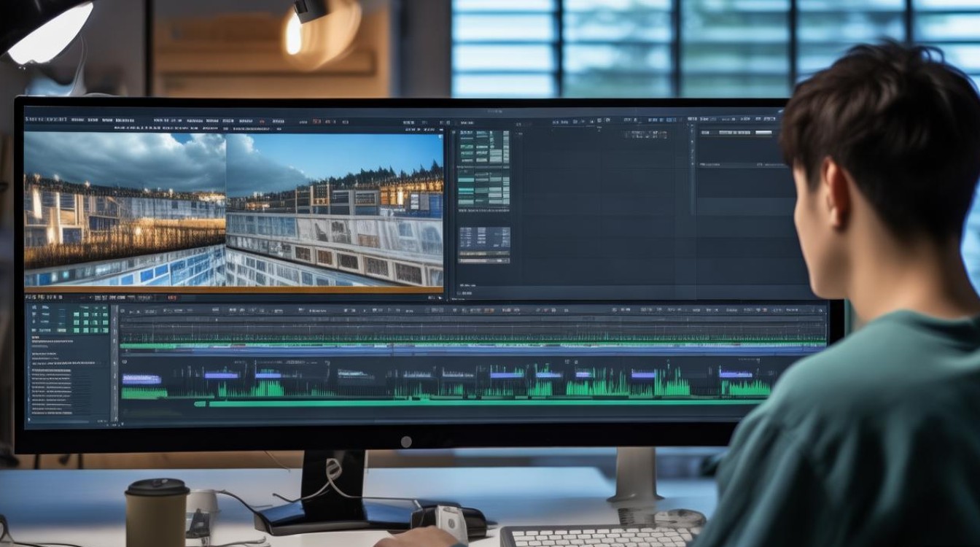Select the teal block group in the middle panel
This screenshot has height=547, width=980.
pos(483,168)
